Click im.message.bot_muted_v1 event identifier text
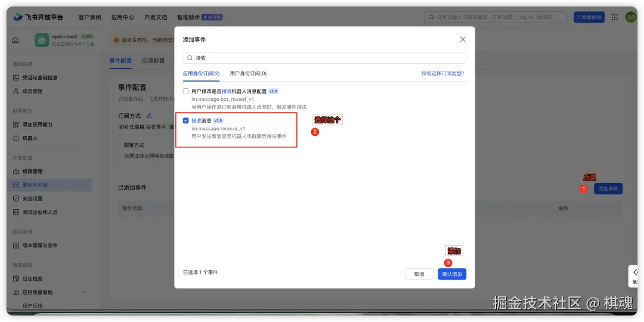The height and width of the screenshot is (322, 644). [x=222, y=99]
